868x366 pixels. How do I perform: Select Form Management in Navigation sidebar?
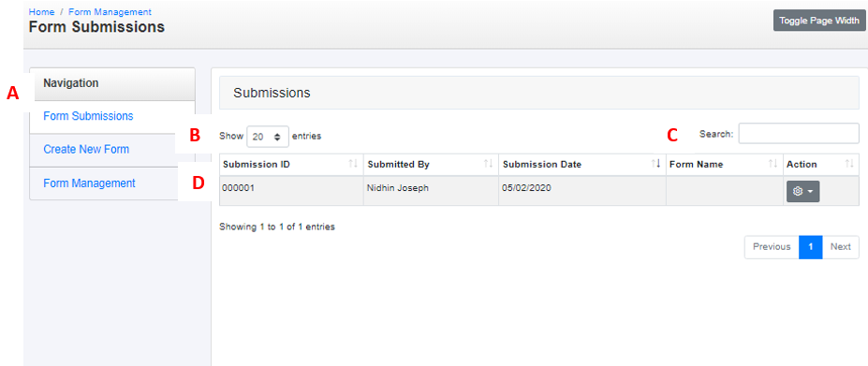(x=89, y=183)
